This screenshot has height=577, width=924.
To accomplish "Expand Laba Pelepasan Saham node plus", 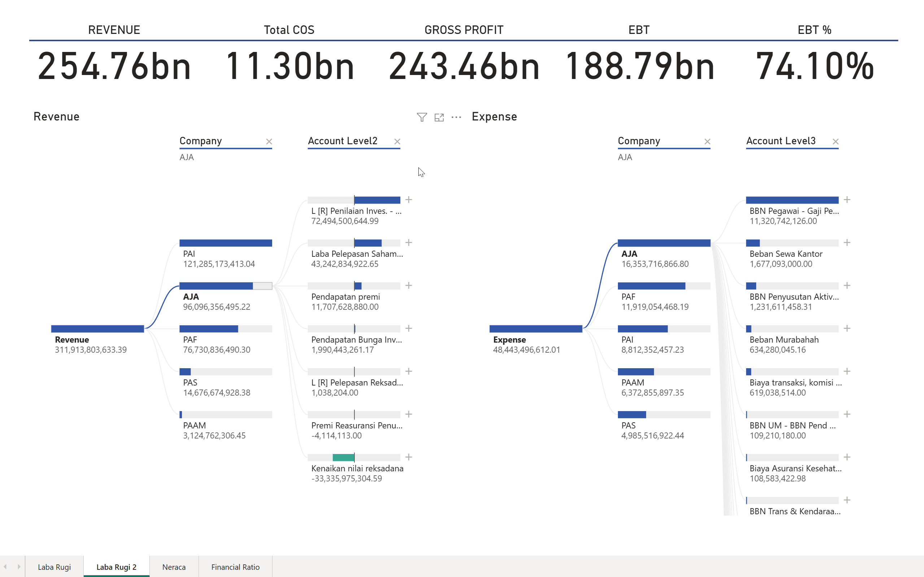I will [x=409, y=243].
